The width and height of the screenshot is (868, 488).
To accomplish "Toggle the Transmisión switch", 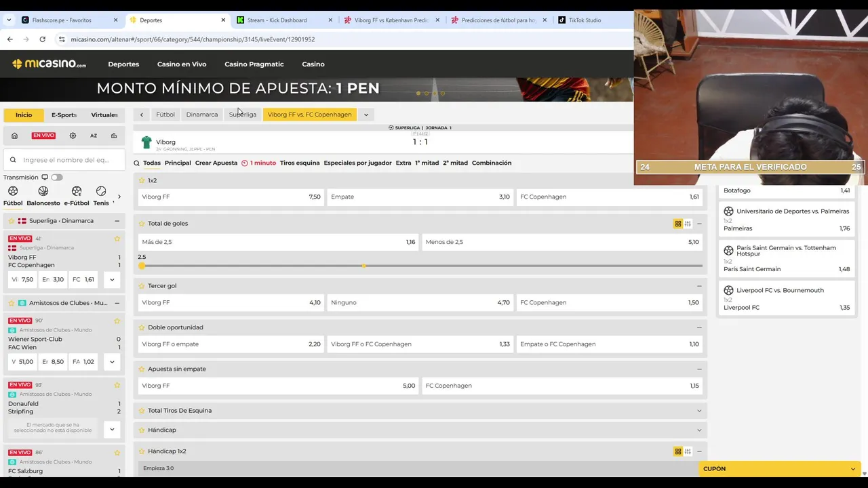I will [x=56, y=178].
